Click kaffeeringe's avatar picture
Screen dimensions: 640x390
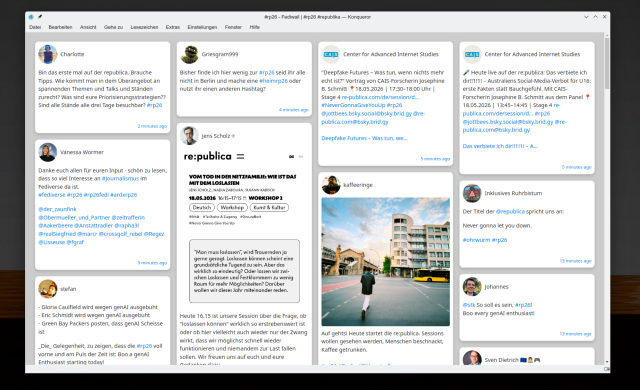point(331,185)
